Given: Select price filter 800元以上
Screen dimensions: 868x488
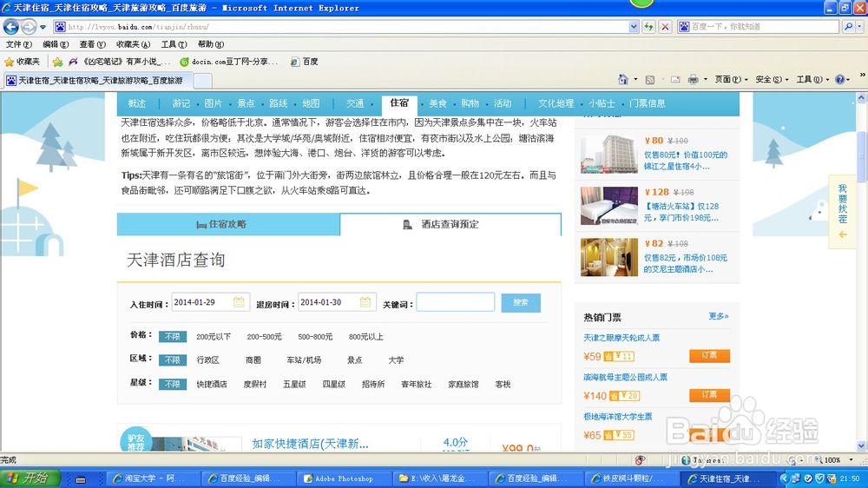Looking at the screenshot, I should (x=366, y=337).
